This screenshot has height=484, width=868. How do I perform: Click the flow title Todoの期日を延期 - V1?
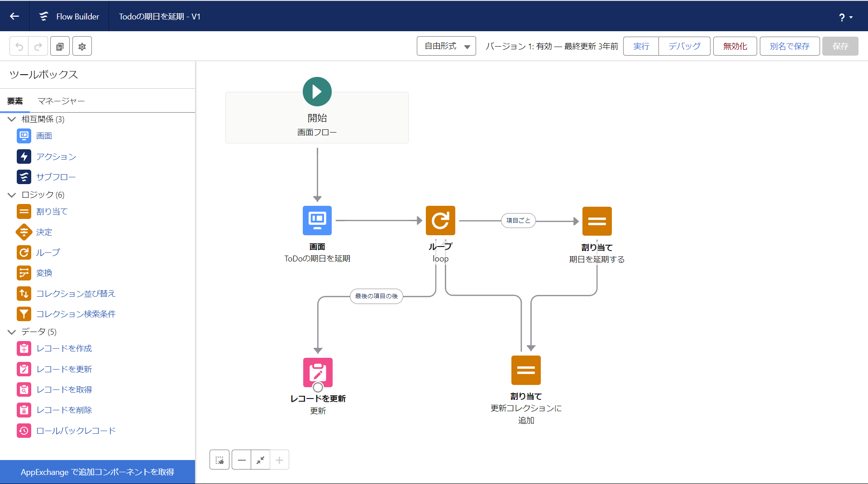(160, 16)
